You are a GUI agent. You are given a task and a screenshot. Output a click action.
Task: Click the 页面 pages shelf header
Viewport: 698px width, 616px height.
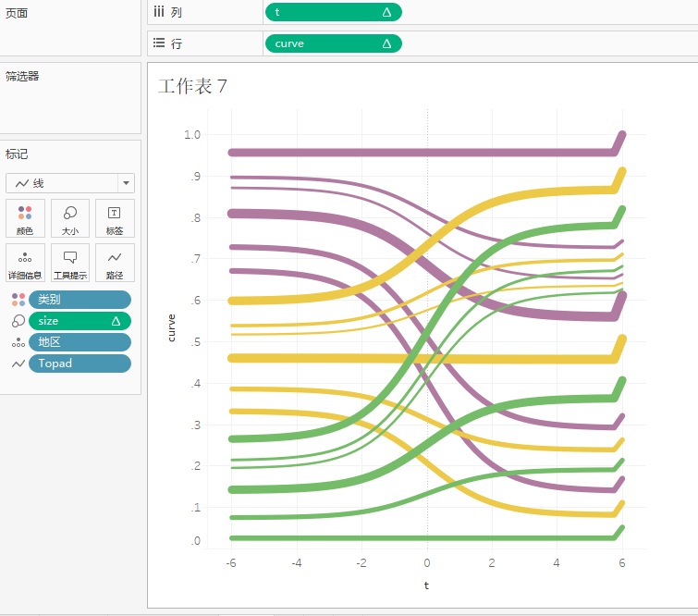coord(17,13)
